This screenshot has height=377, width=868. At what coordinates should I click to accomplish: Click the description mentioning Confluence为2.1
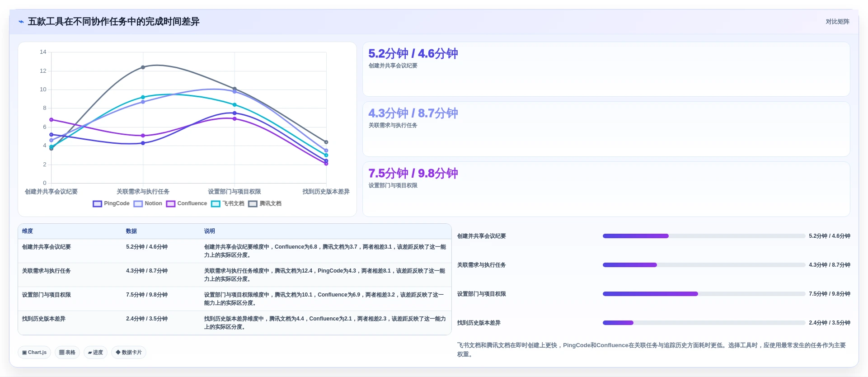click(325, 323)
